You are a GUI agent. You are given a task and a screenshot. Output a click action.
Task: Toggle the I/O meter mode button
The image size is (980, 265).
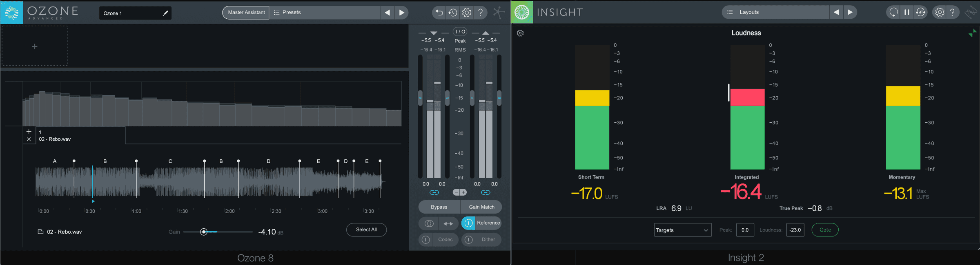click(x=460, y=32)
